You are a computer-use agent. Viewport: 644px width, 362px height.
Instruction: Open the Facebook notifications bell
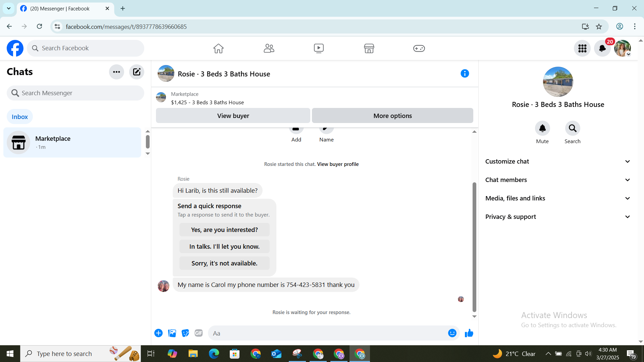602,48
